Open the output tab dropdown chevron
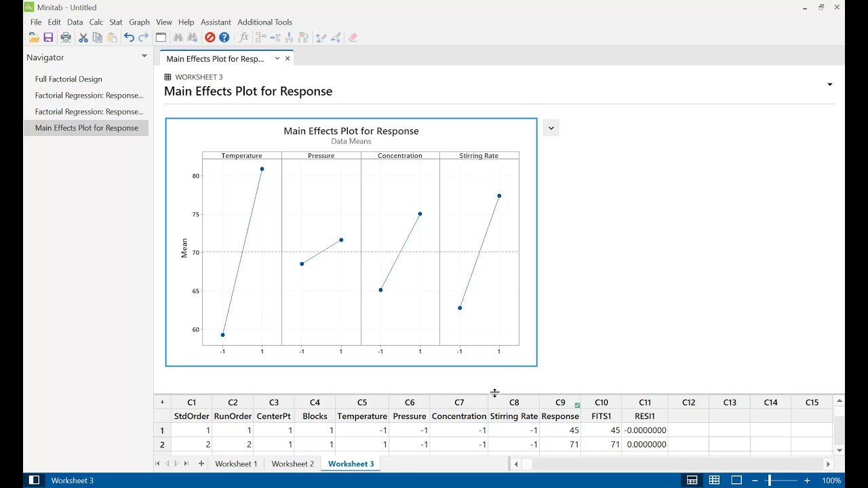Image resolution: width=868 pixels, height=488 pixels. [x=277, y=58]
